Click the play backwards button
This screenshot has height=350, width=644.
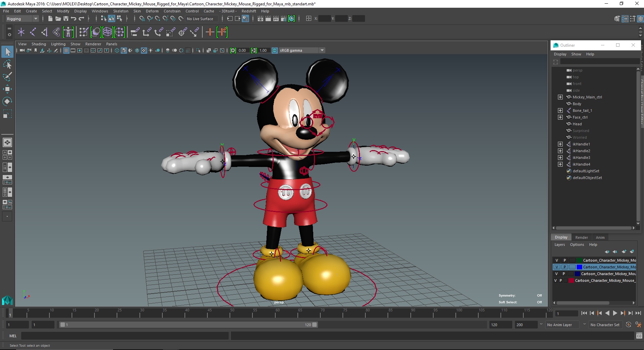click(607, 313)
